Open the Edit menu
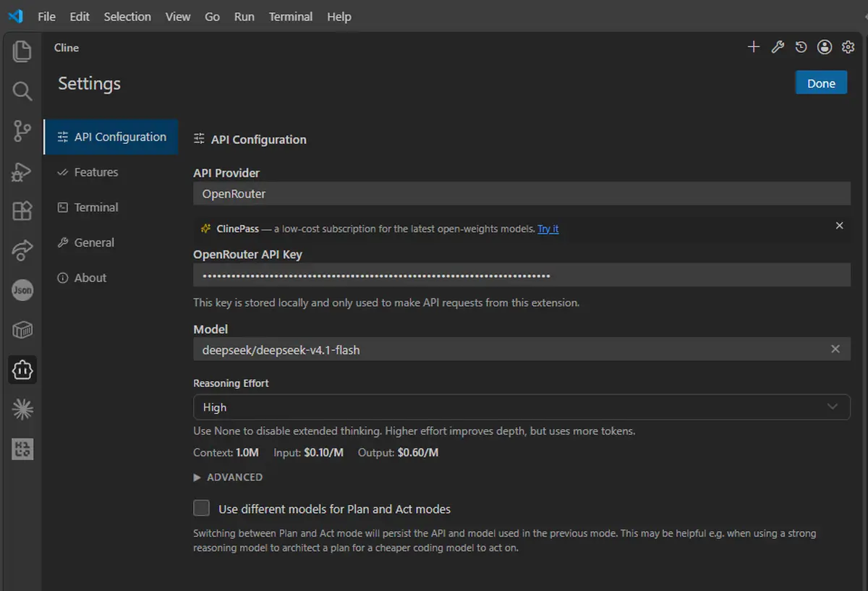The width and height of the screenshot is (868, 591). (80, 17)
